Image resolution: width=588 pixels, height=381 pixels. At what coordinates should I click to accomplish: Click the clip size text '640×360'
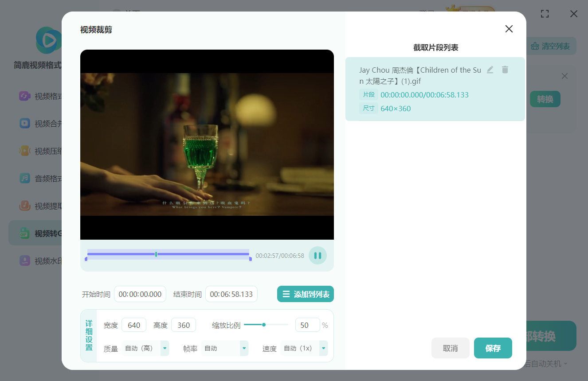[x=396, y=109]
